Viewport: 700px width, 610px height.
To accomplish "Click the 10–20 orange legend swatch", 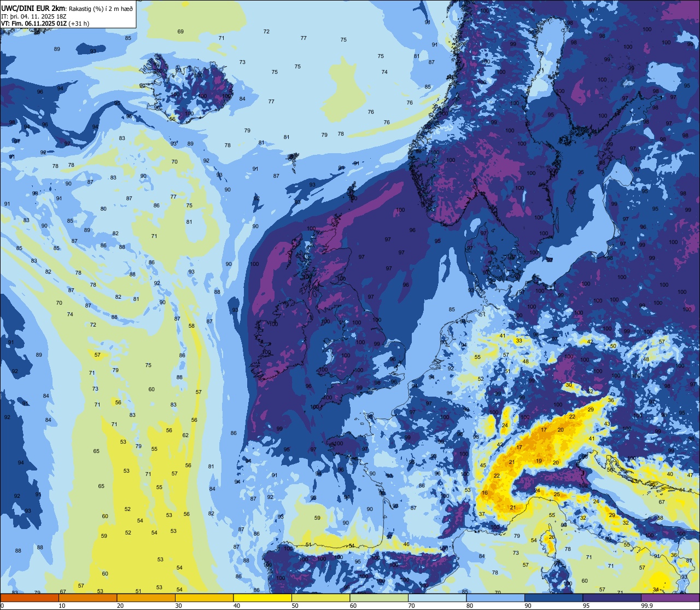I will 88,598.
